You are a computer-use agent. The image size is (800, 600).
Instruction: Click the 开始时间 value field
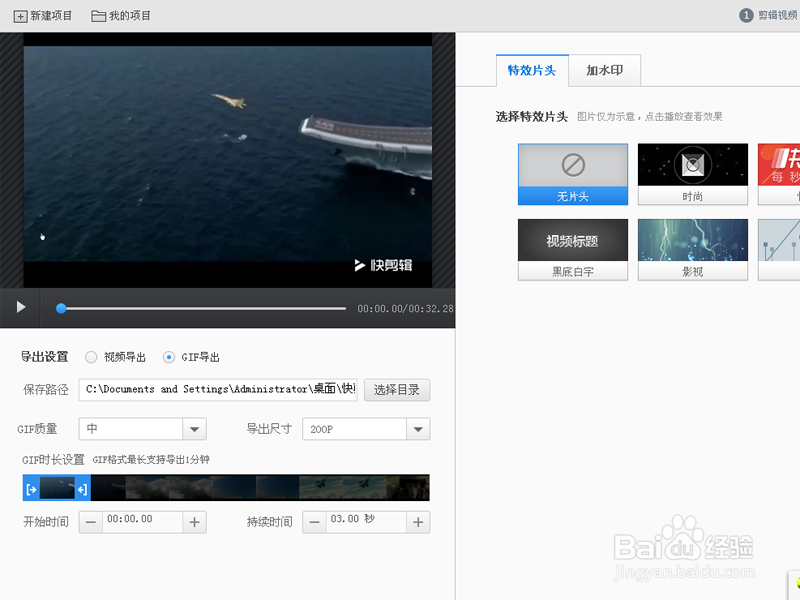click(x=142, y=522)
